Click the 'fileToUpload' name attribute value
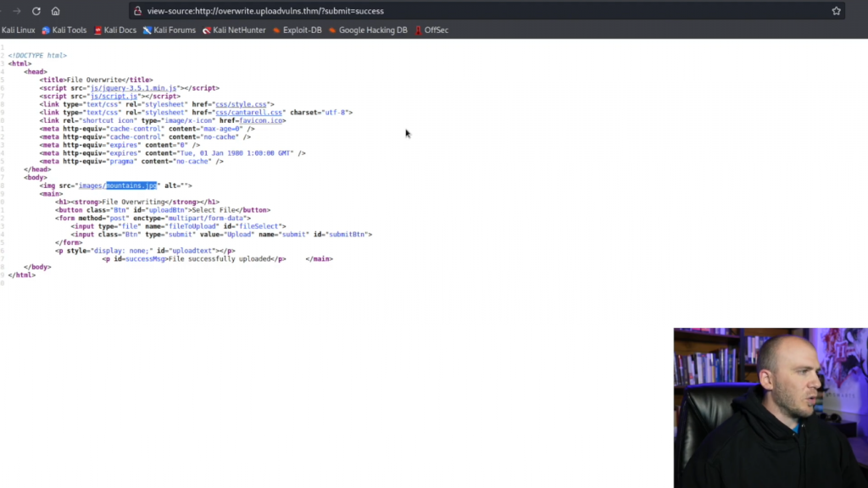868x488 pixels. [192, 226]
